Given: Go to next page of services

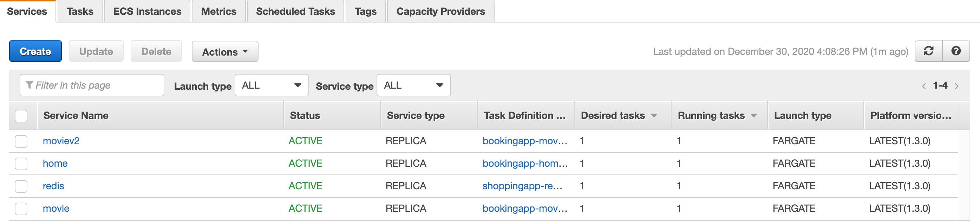Looking at the screenshot, I should pyautogui.click(x=957, y=86).
